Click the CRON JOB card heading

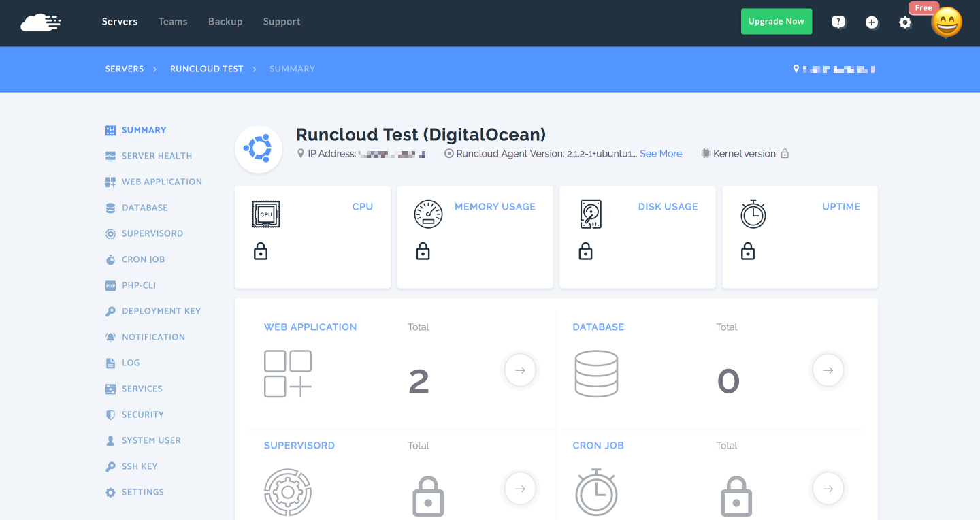pos(598,446)
